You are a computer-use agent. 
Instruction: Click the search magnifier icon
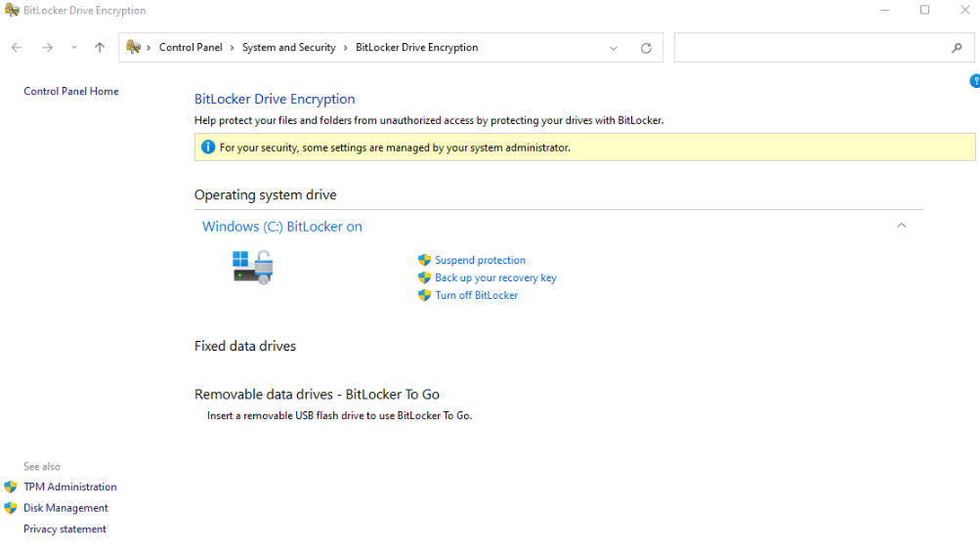click(957, 48)
